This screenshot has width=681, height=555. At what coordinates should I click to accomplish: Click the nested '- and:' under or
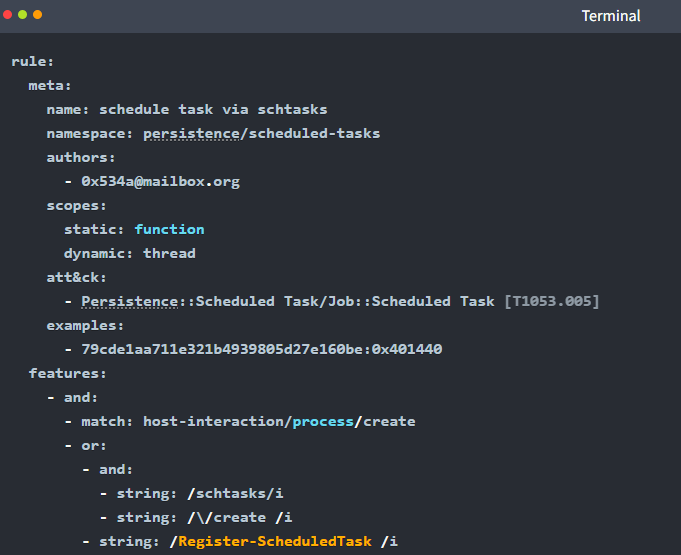(x=107, y=469)
